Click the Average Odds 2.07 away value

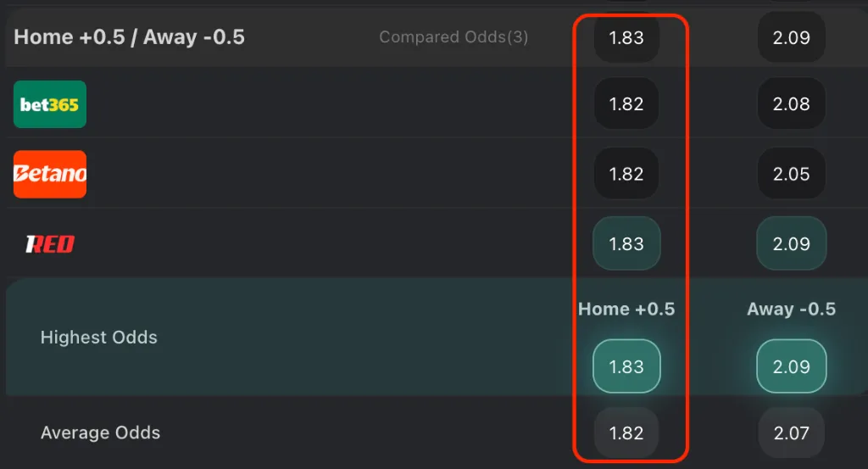click(791, 433)
